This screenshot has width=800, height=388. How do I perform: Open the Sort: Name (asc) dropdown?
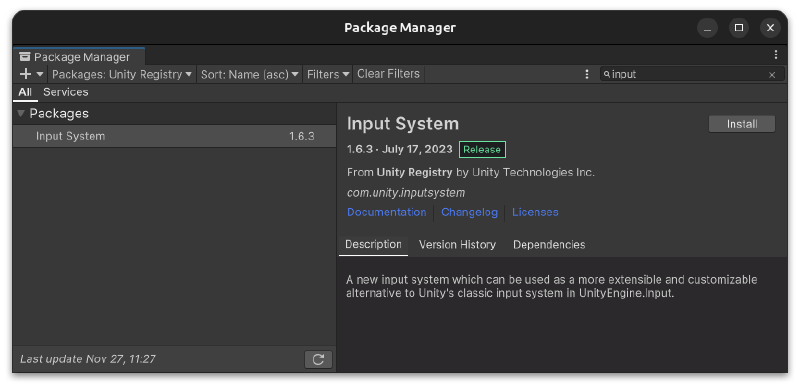pyautogui.click(x=249, y=74)
